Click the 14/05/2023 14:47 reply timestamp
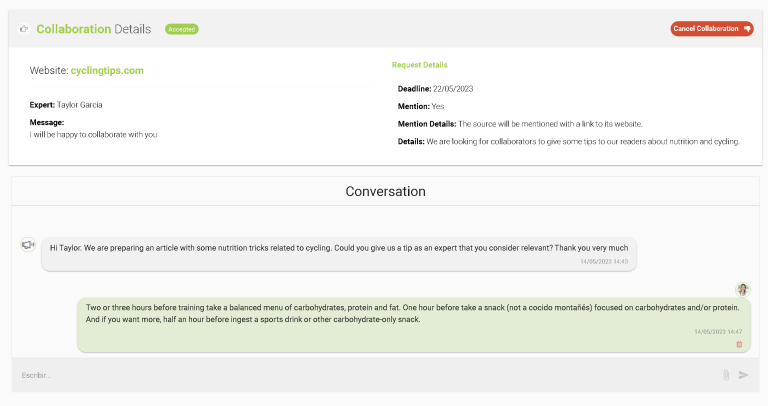The height and width of the screenshot is (406, 768). point(718,331)
